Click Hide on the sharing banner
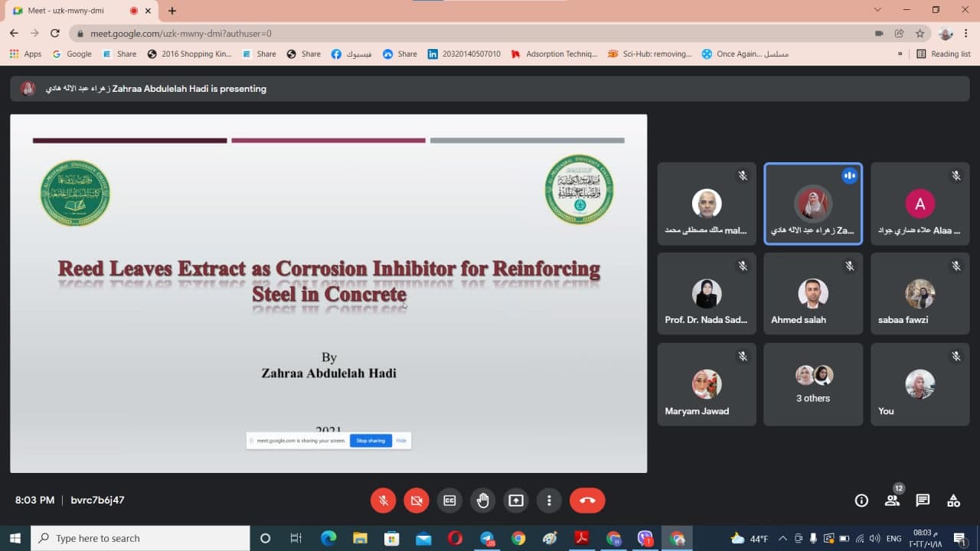The height and width of the screenshot is (551, 980). [x=401, y=440]
